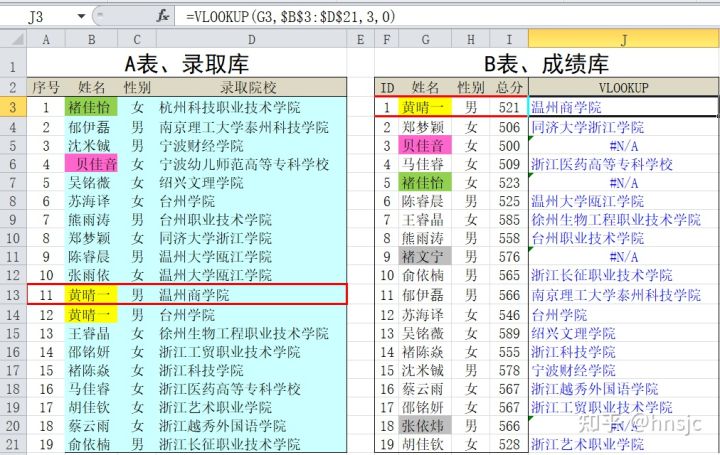Select yellow "黄晴一" cell in row 13
Viewport: 720px width, 455px height.
91,295
